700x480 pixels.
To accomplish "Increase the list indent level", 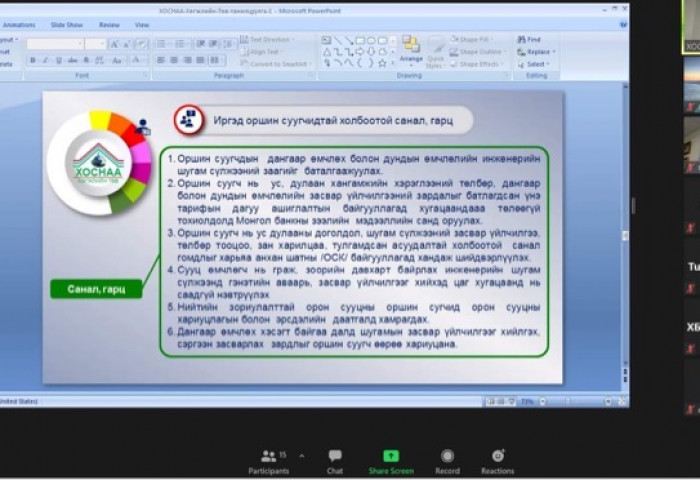I will (213, 44).
